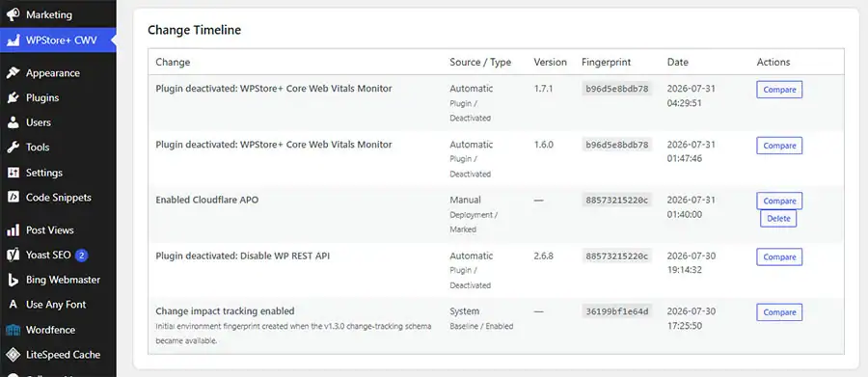Click the LiteSpeed Cache icon
Viewport: 868px width, 377px height.
tap(14, 354)
